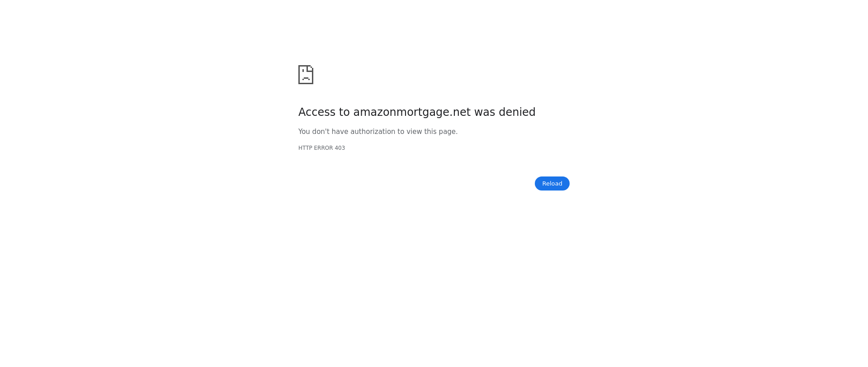Viewport: 868px width, 367px height.
Task: Click the word 'have' in the message
Action: [340, 132]
